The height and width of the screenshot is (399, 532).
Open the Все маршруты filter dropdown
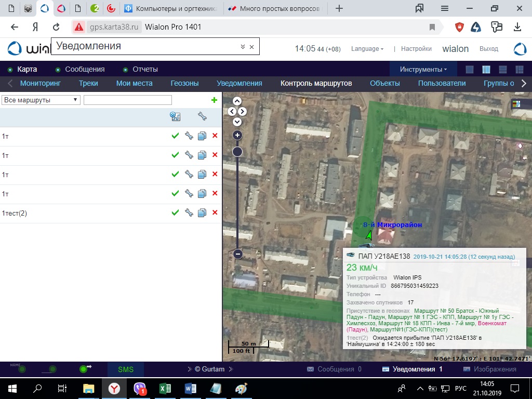(x=41, y=100)
